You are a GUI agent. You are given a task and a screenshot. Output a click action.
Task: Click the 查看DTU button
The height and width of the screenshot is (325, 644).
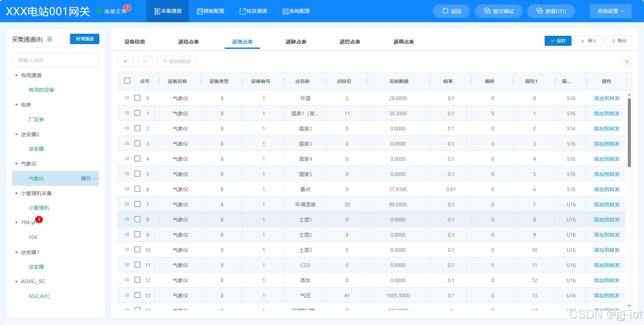point(551,11)
